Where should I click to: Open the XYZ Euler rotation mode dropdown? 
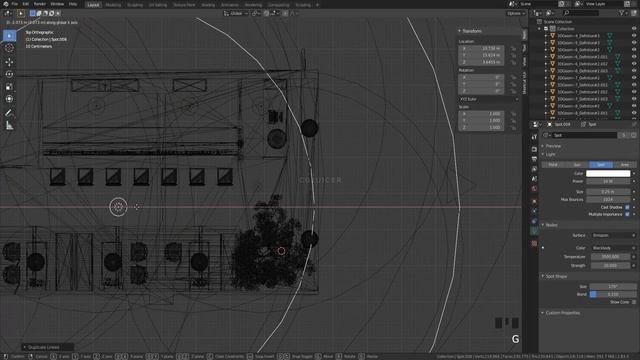coord(489,99)
